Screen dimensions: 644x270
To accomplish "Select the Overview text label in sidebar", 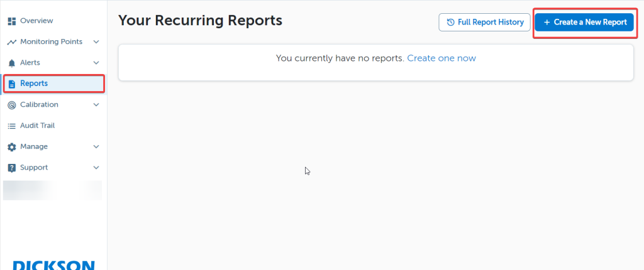I will [x=36, y=21].
